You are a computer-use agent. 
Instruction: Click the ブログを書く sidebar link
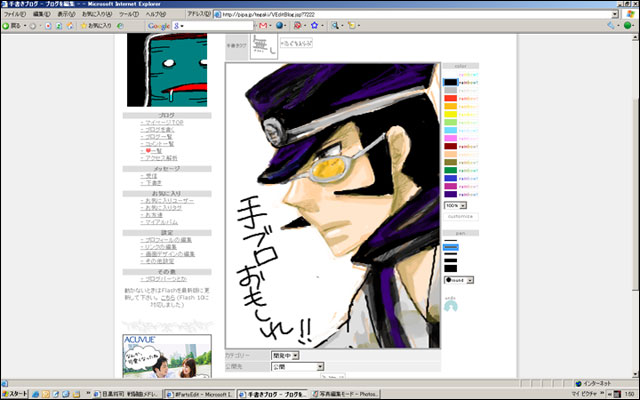158,130
